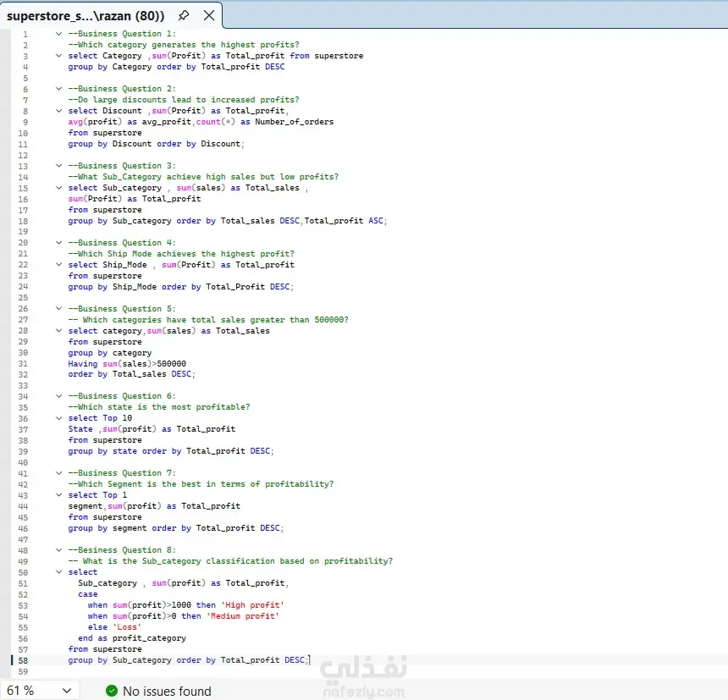Collapse the Business Question 6 comment block
728x700 pixels.
(59, 396)
